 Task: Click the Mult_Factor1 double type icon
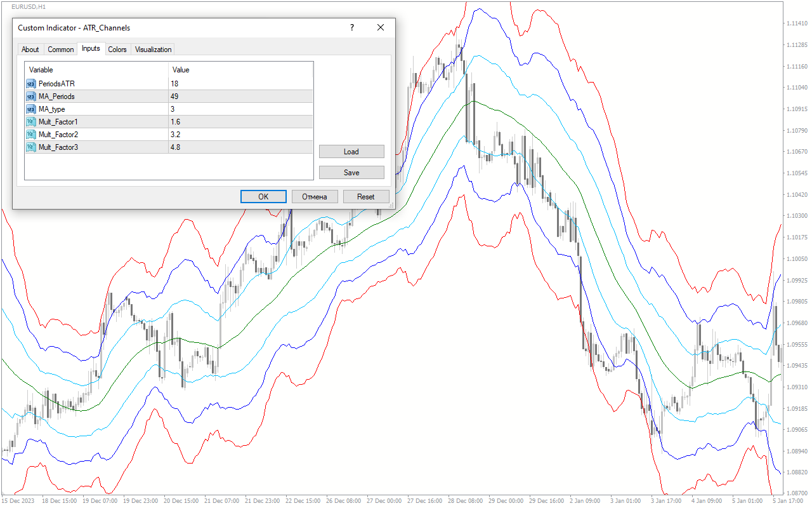point(30,121)
